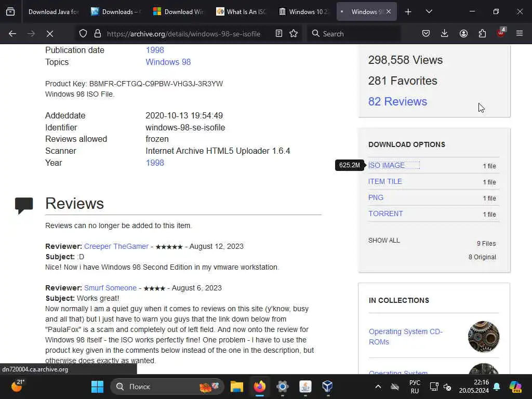Open the VirtualBox cube taskbar icon
The image size is (532, 399).
pyautogui.click(x=327, y=387)
